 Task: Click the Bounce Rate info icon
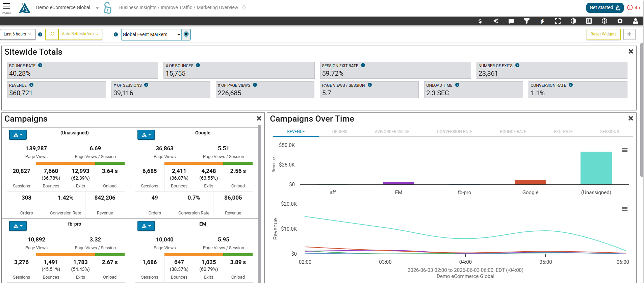pyautogui.click(x=40, y=65)
